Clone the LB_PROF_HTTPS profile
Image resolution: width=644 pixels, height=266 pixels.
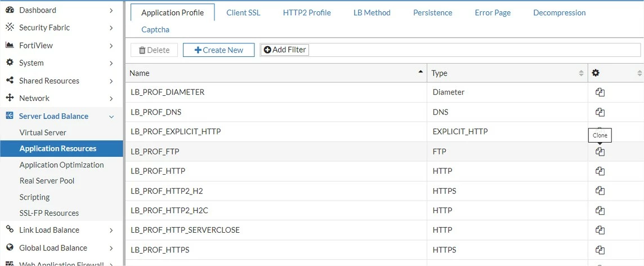point(600,250)
